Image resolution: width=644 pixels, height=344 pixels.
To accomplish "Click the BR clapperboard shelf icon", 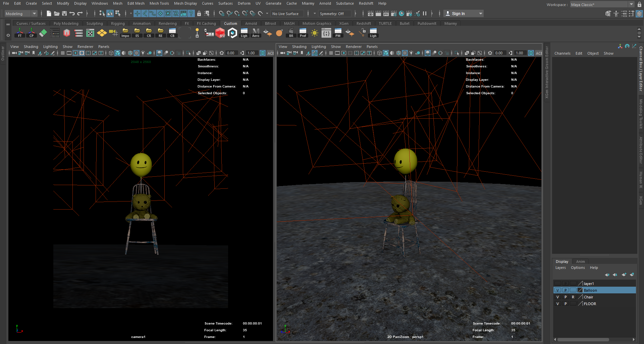I will [x=291, y=33].
